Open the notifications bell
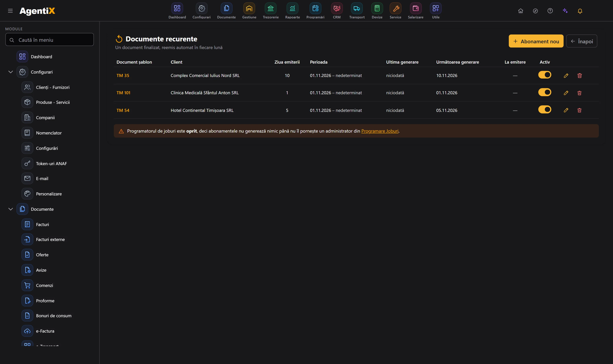The width and height of the screenshot is (613, 364). pyautogui.click(x=580, y=11)
